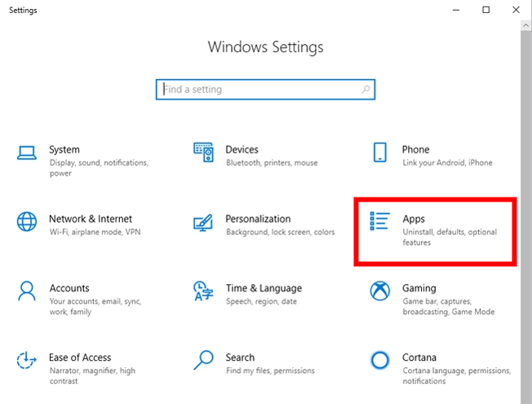Click the vertical scrollbar track
Image resolution: width=532 pixels, height=404 pixels.
pos(526,217)
